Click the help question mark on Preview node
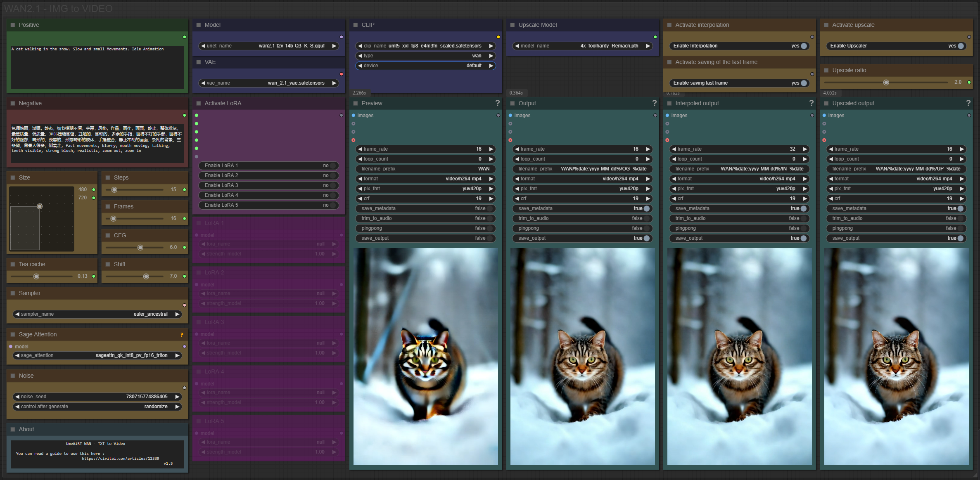The image size is (980, 480). point(497,103)
